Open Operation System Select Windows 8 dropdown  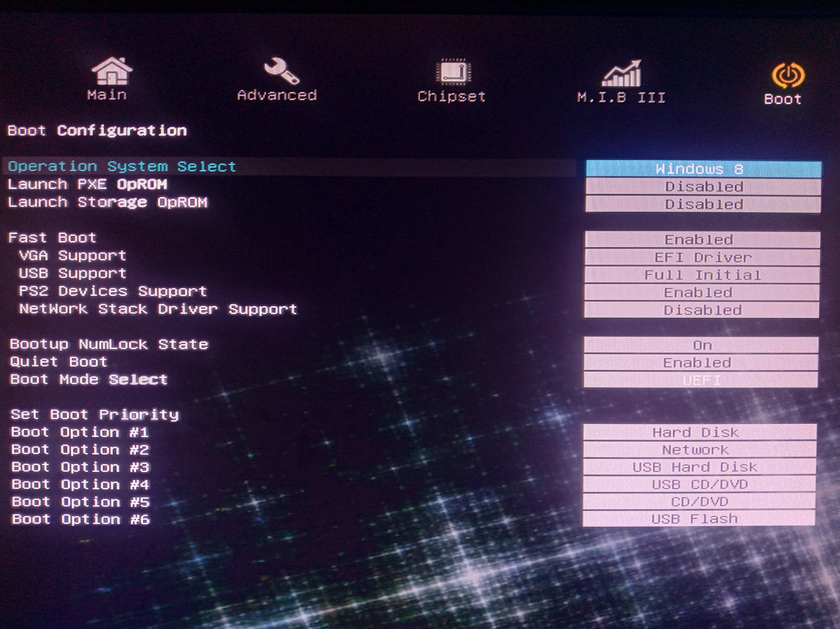703,169
